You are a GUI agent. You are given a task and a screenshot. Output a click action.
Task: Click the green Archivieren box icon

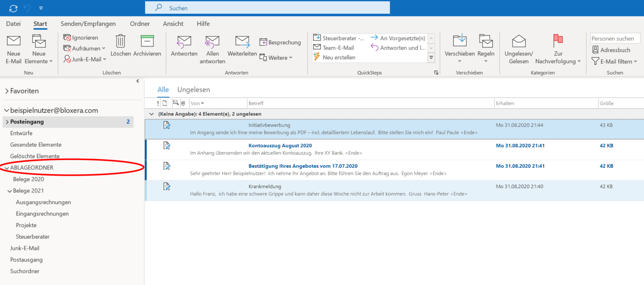(x=147, y=41)
